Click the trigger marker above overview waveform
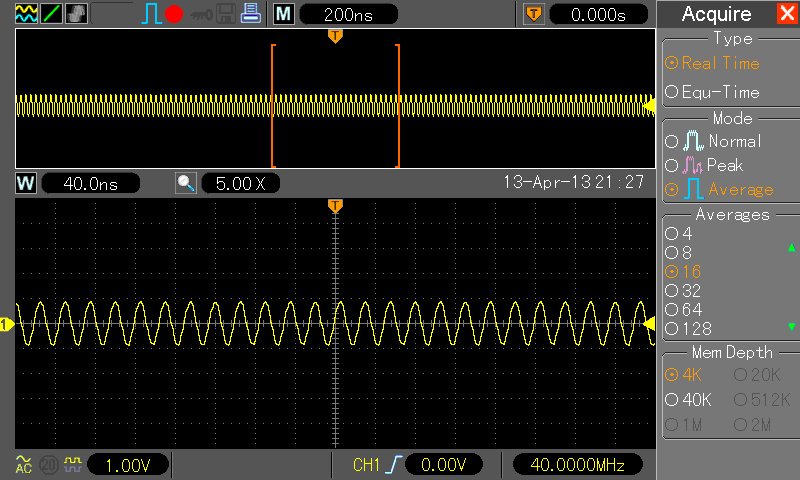Image resolution: width=800 pixels, height=480 pixels. [335, 36]
